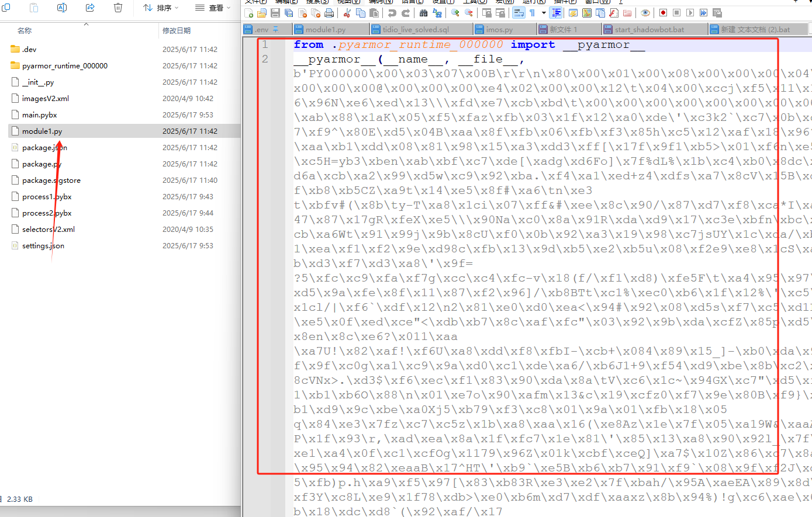Switch to the 新文件 1 tab
This screenshot has height=517, width=812.
(569, 29)
